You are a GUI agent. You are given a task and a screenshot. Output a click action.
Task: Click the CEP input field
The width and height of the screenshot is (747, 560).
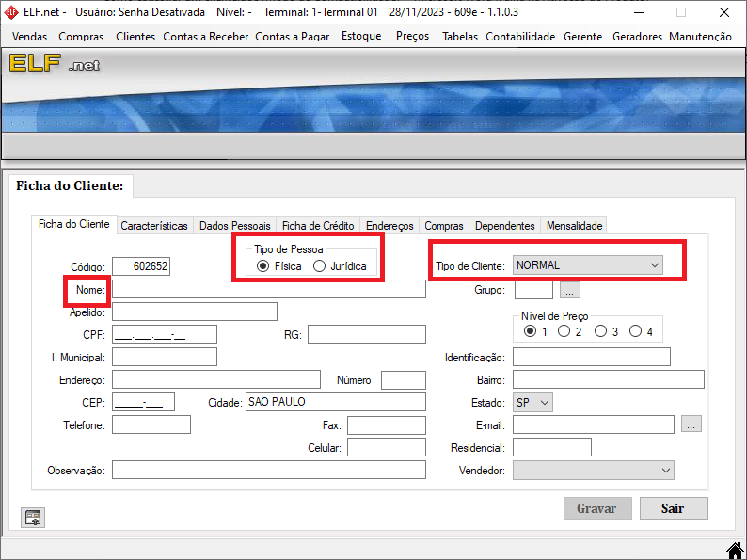pos(143,402)
